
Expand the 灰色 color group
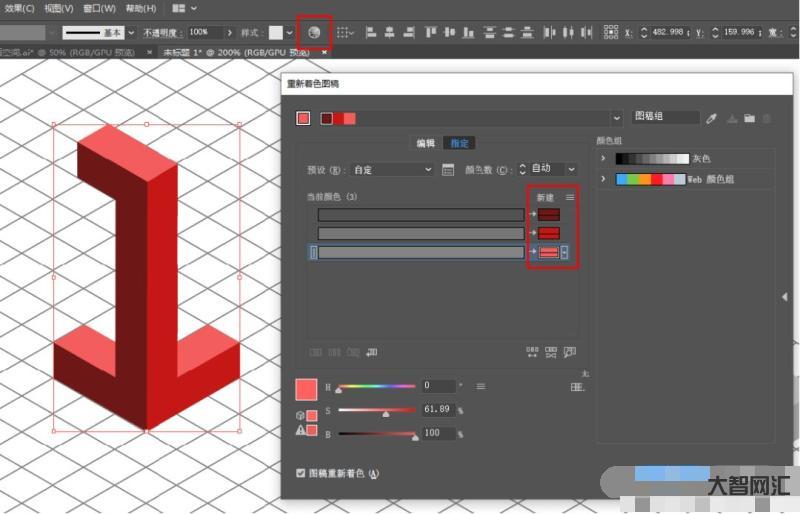pos(603,158)
